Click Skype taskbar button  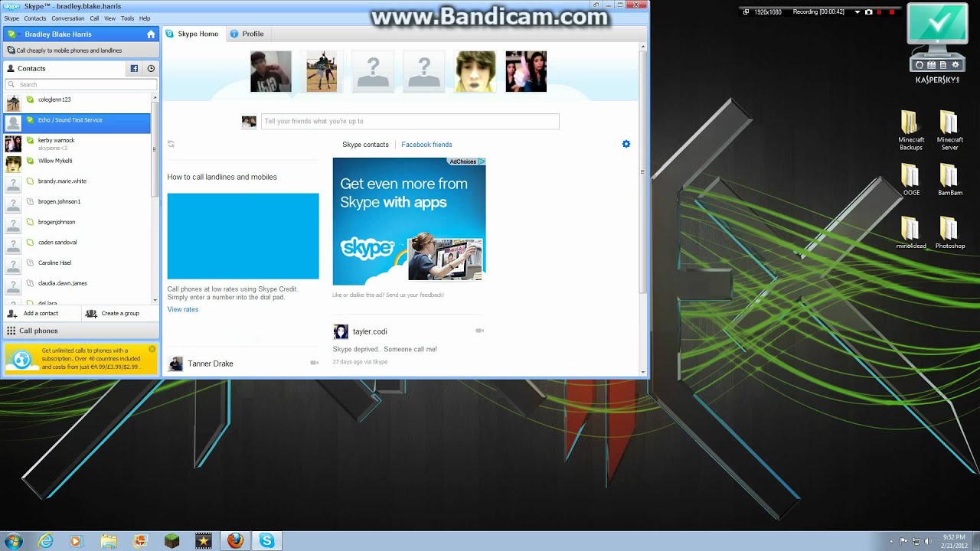[x=266, y=541]
